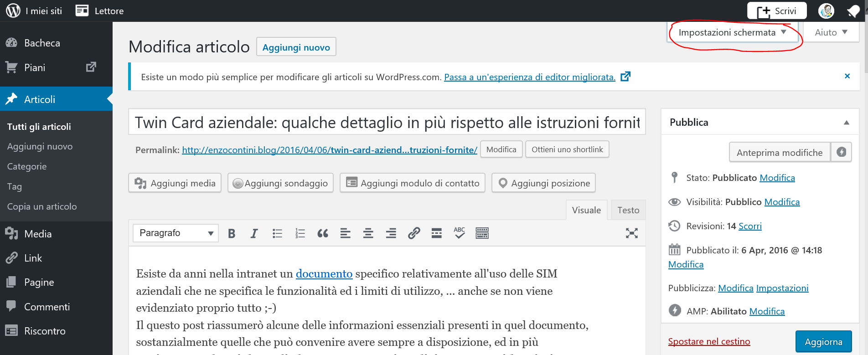Toggle the ABC proofreading spell checker
The image size is (868, 355).
tap(460, 233)
